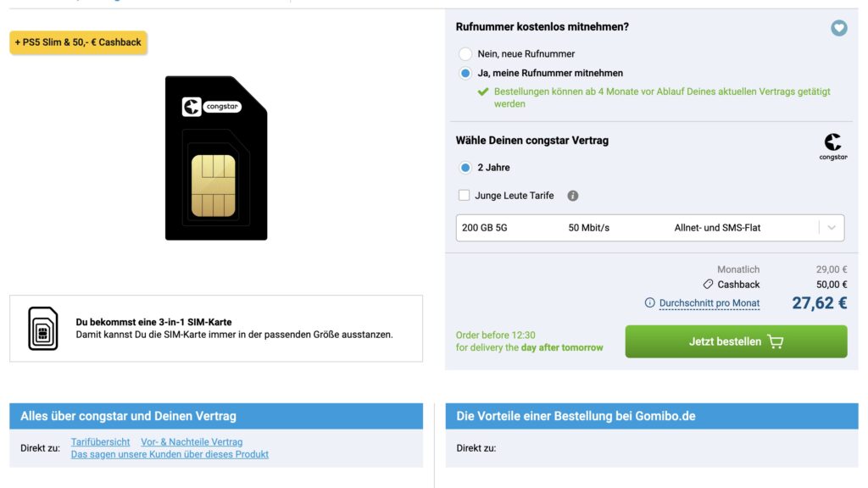The width and height of the screenshot is (868, 488).
Task: Click the shopping cart icon on order button
Action: [x=776, y=341]
